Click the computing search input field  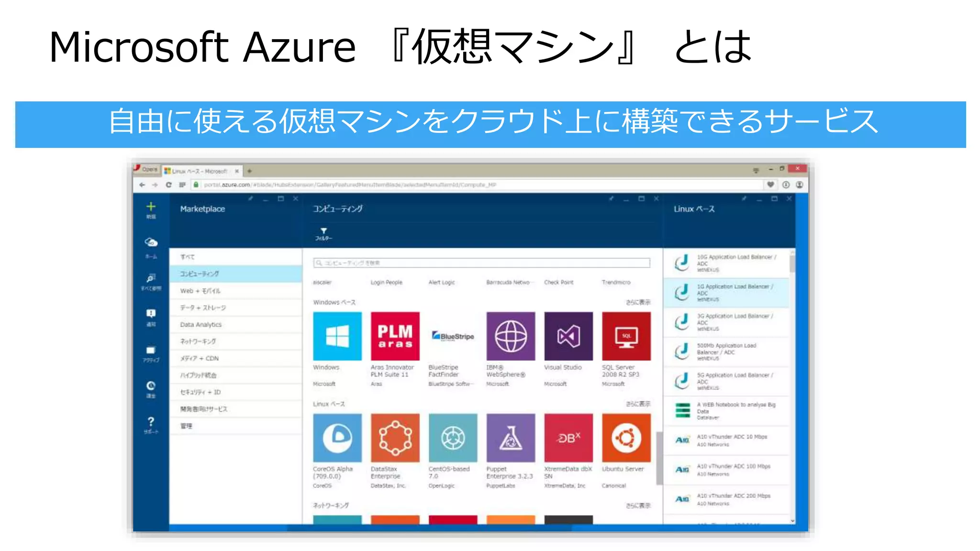482,263
